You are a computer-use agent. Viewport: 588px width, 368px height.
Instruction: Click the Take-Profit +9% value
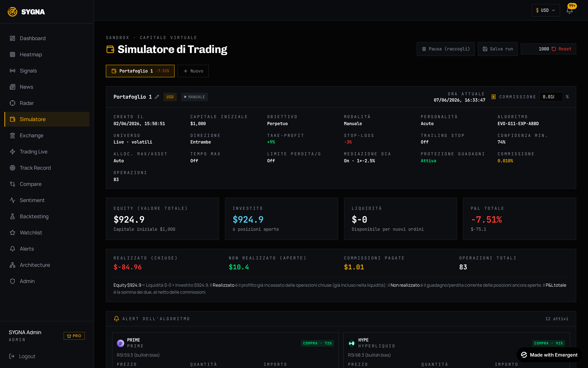coord(271,142)
